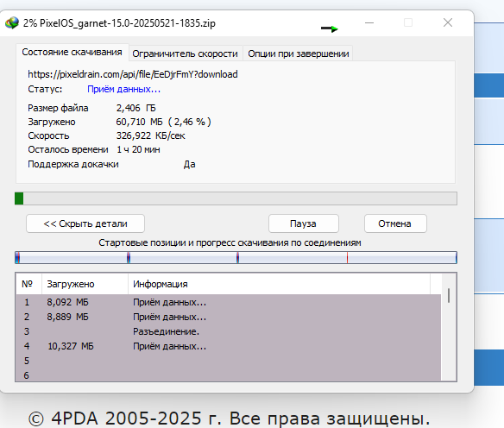Click the << Скрыть детали button
This screenshot has width=504, height=428.
point(85,223)
